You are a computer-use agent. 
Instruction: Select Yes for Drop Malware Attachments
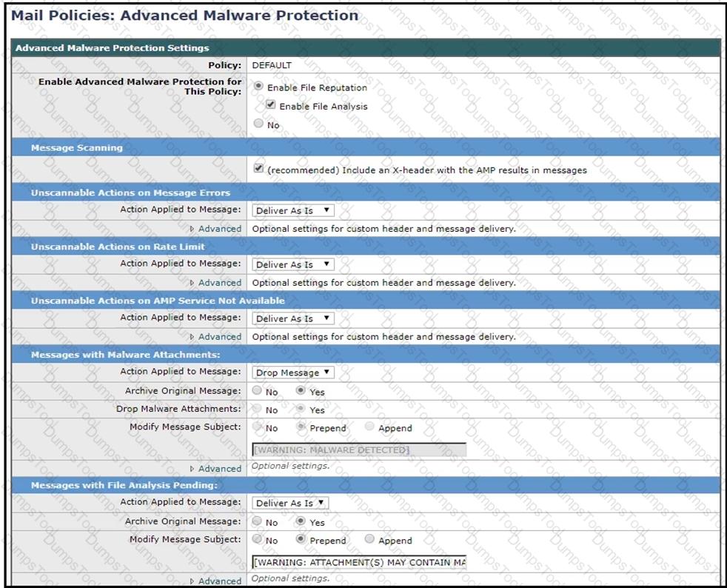pyautogui.click(x=301, y=410)
